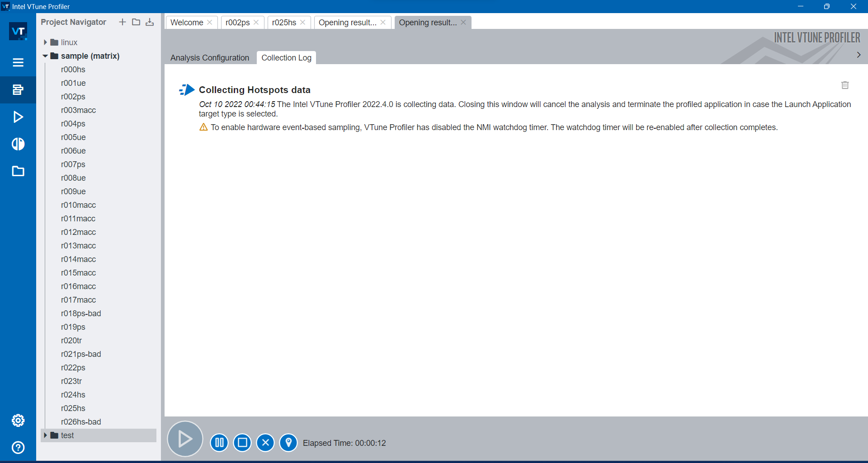Click the Collecting Hotspots data heading

tap(255, 90)
